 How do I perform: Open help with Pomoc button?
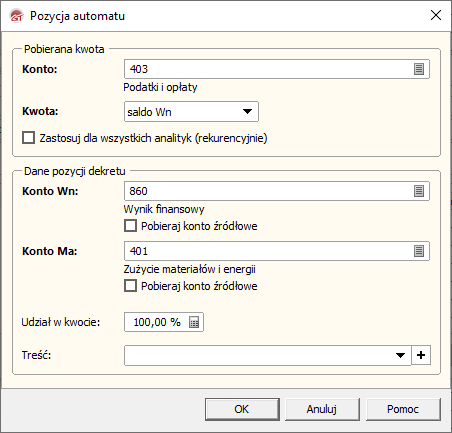[x=403, y=409]
